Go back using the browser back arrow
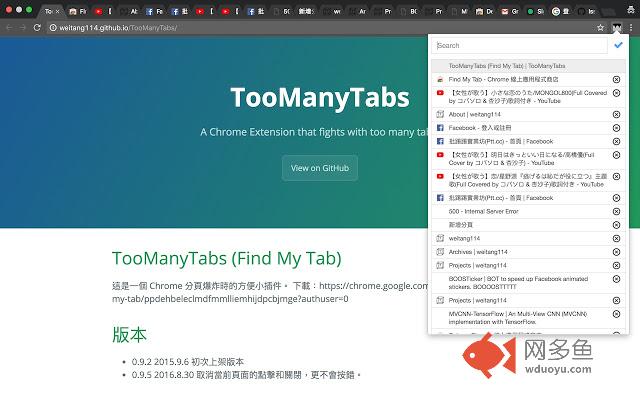Screen dimensions: 640x400 [9, 28]
